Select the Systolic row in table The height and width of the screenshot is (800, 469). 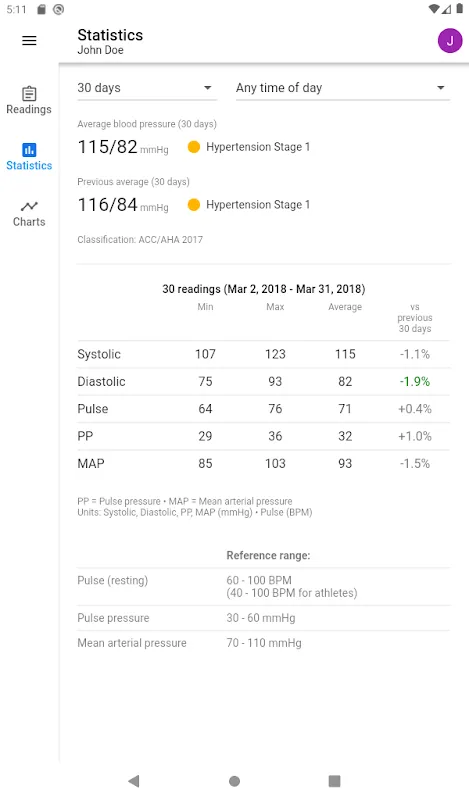[263, 354]
